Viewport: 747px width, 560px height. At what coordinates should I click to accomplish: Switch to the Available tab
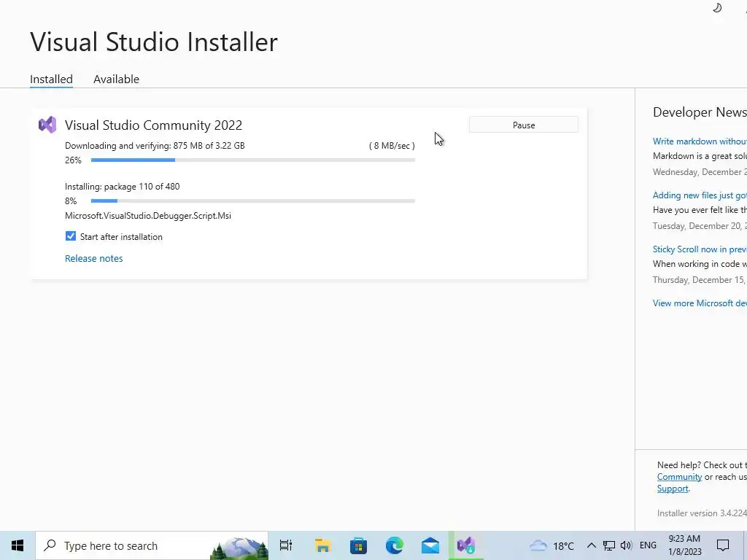[x=116, y=79]
